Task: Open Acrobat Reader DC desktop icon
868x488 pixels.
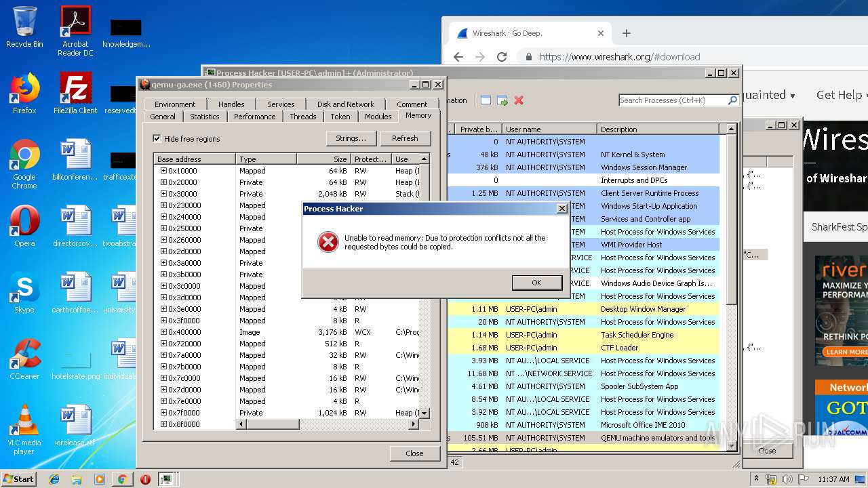Action: (x=75, y=31)
